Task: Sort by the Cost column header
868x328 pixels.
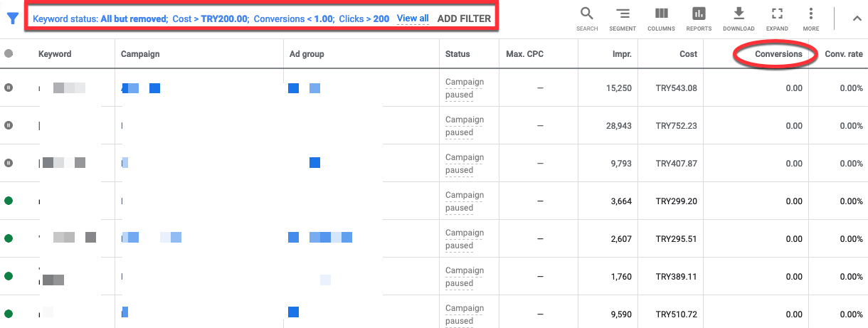Action: pos(688,54)
